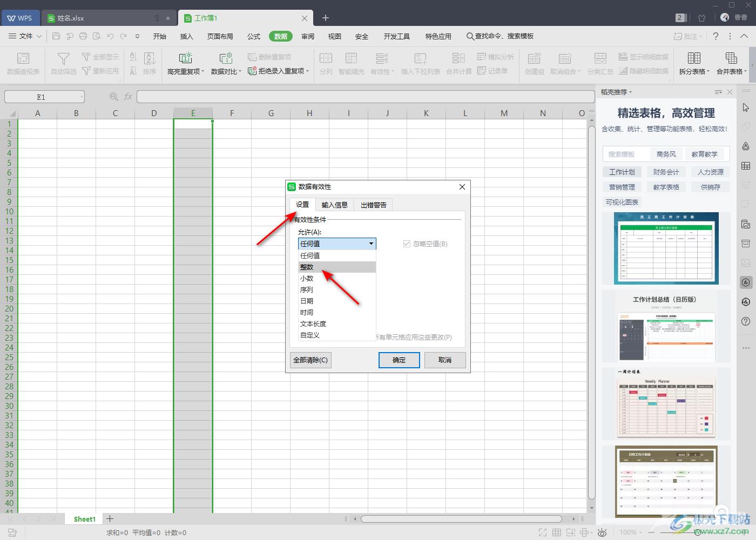The height and width of the screenshot is (540, 756).
Task: Add a new sheet with the plus icon
Action: coord(110,519)
